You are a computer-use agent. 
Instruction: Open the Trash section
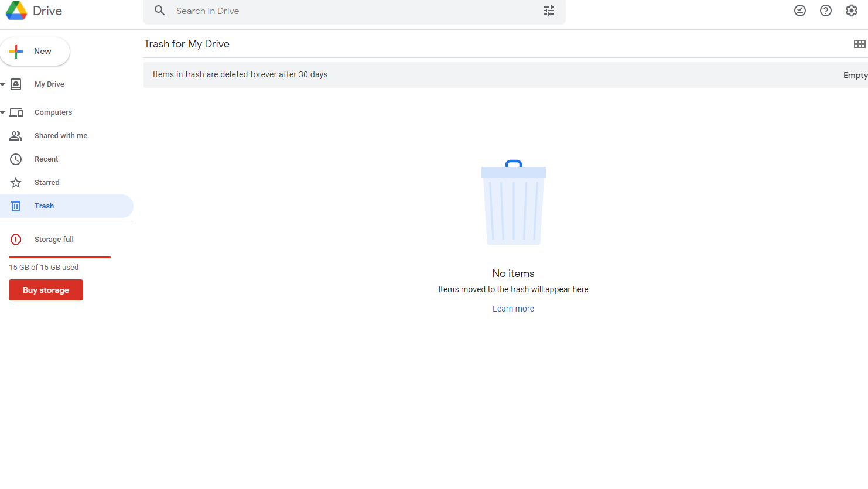pos(44,206)
